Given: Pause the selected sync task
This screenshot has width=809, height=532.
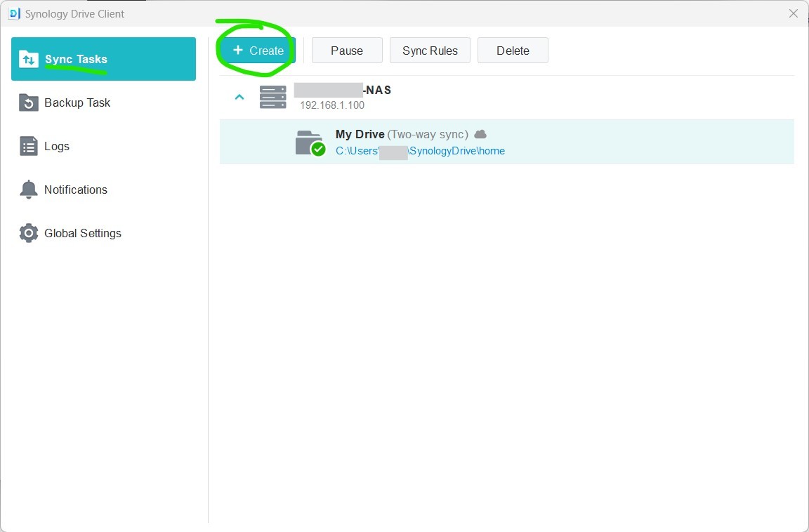Looking at the screenshot, I should (x=347, y=51).
